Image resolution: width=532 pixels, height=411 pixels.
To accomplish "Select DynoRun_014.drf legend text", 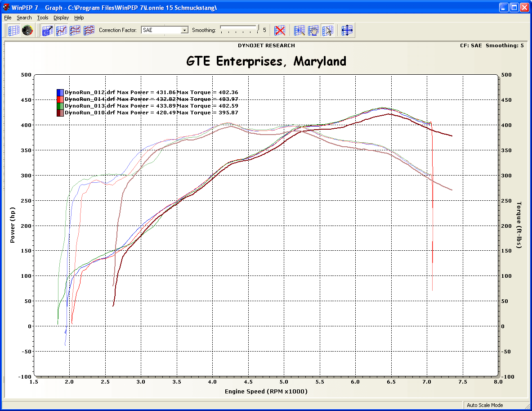I will click(x=90, y=99).
